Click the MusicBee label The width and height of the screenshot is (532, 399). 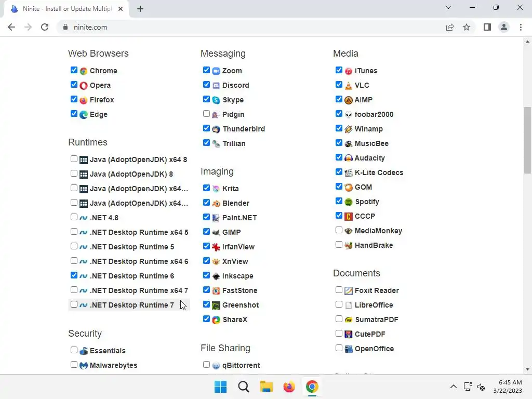pos(371,143)
